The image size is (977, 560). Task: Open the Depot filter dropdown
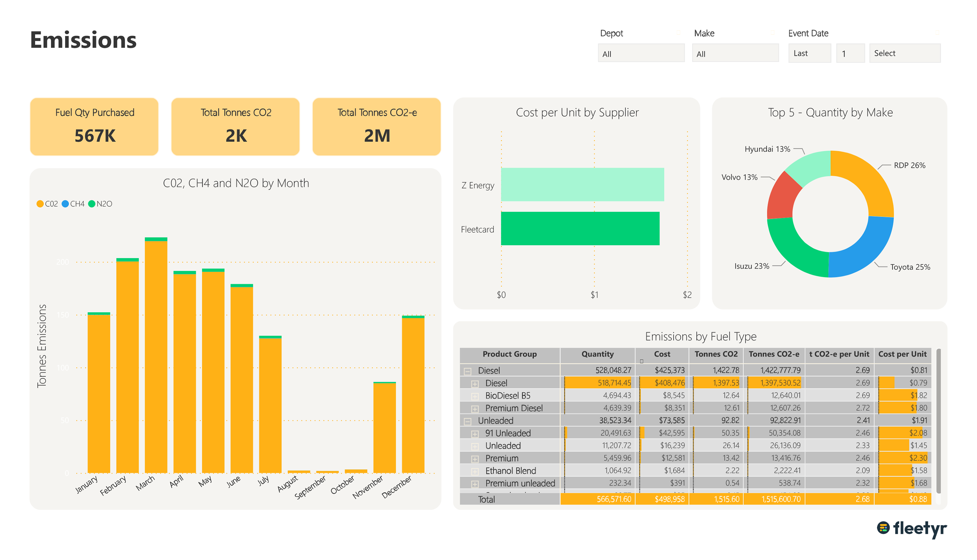coord(641,53)
